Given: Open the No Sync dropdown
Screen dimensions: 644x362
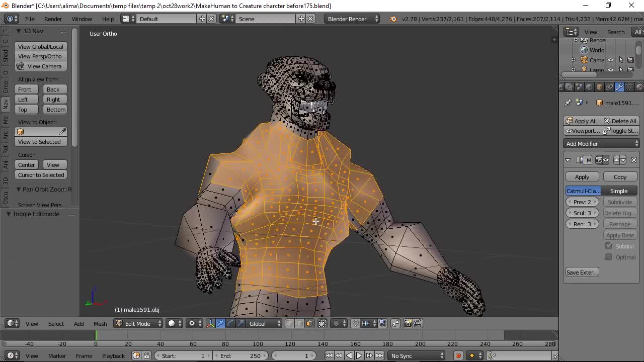Looking at the screenshot, I should 418,355.
